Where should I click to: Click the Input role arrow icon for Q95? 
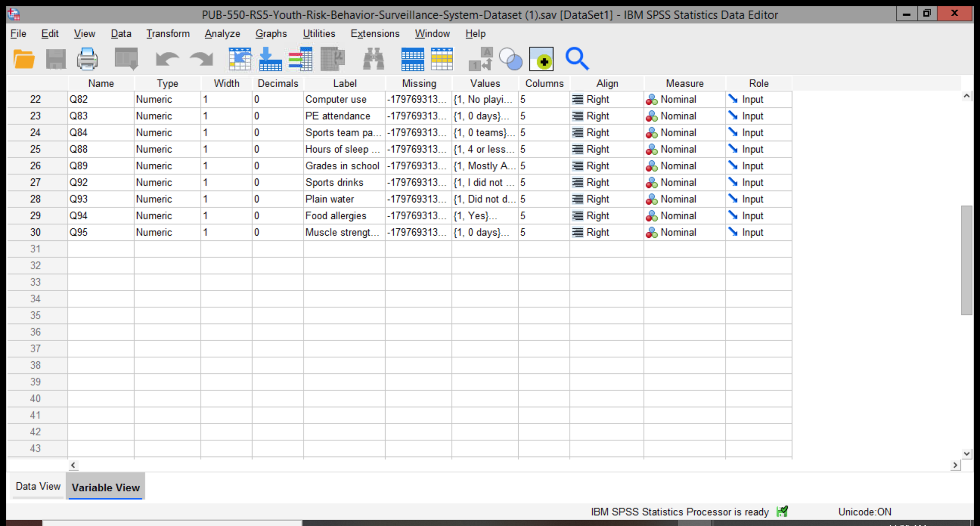pos(733,232)
